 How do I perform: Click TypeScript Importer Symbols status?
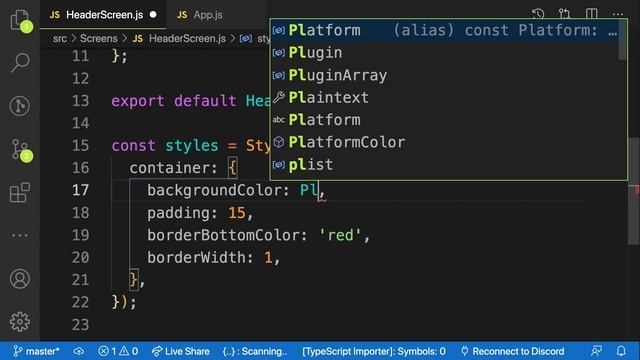point(374,351)
